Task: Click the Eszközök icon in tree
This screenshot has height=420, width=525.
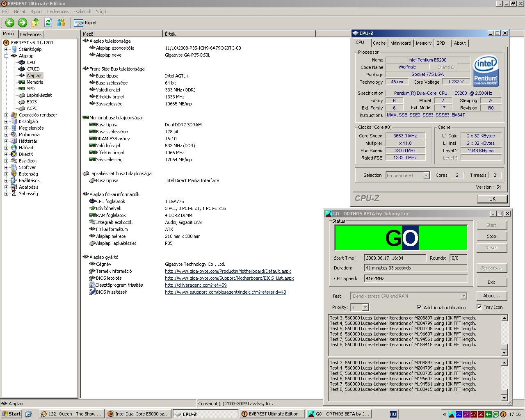Action: (x=14, y=161)
